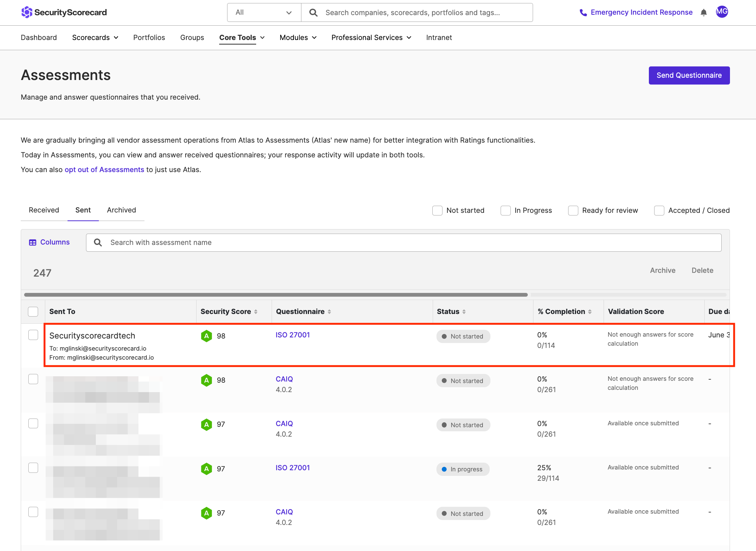756x551 pixels.
Task: Open the All search scope dropdown
Action: coord(264,12)
